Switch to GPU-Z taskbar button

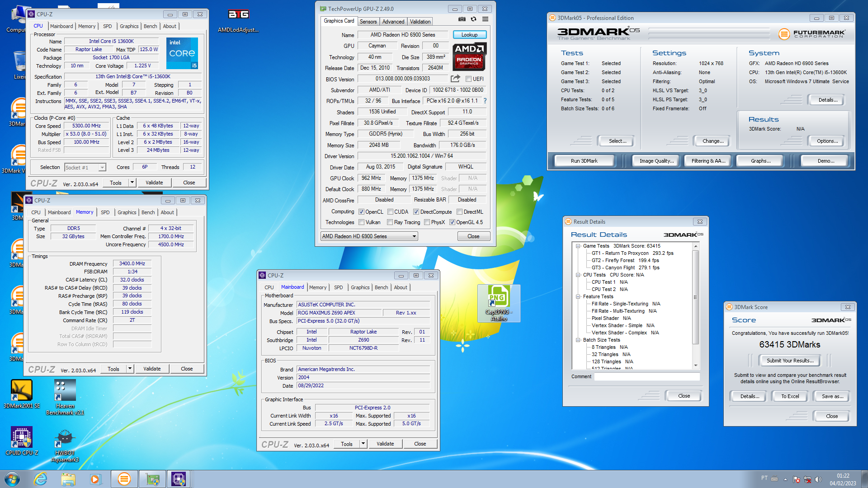(152, 479)
